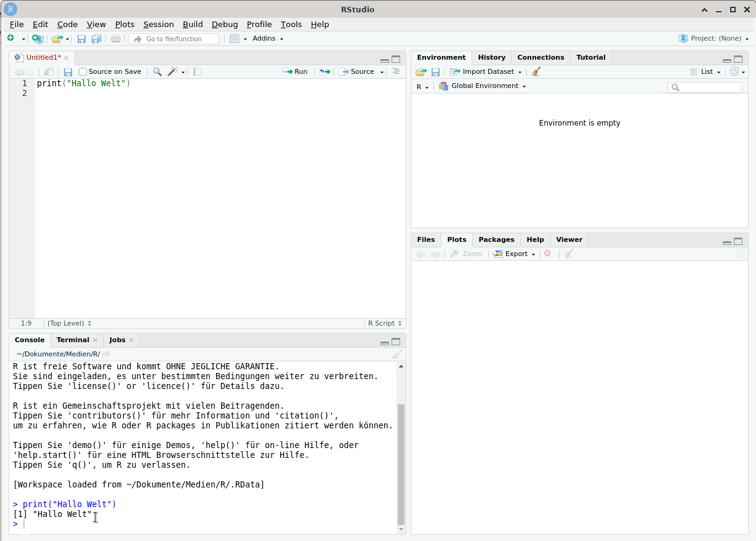Clear all plots broom icon
The height and width of the screenshot is (541, 756).
coord(569,254)
